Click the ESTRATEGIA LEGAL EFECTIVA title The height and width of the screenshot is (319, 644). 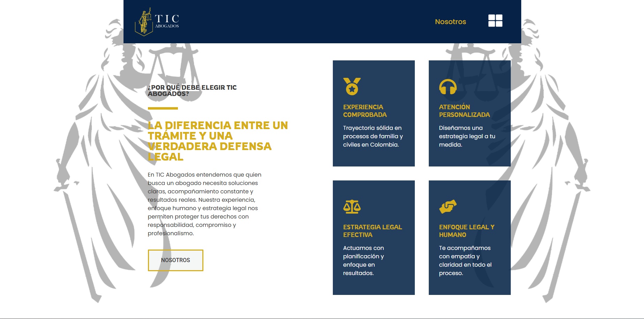(372, 231)
